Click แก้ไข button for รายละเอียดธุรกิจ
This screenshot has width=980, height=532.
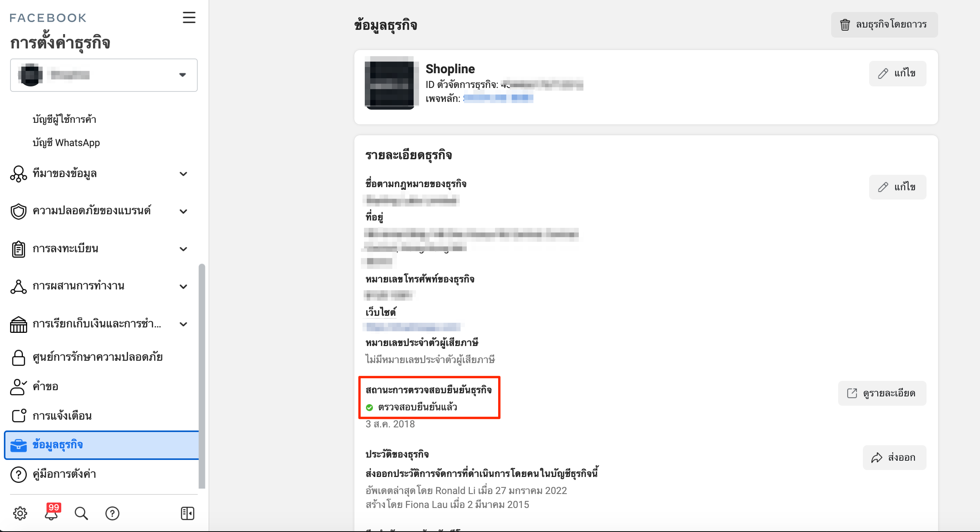(x=897, y=187)
